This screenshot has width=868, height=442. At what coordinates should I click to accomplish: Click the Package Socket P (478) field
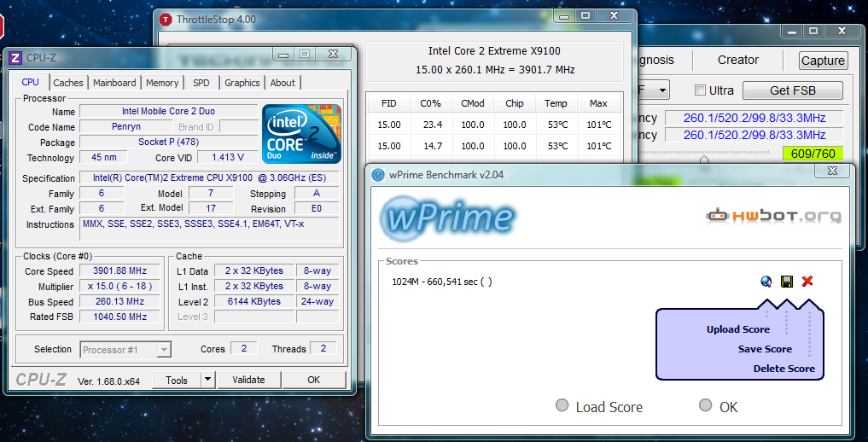click(169, 142)
